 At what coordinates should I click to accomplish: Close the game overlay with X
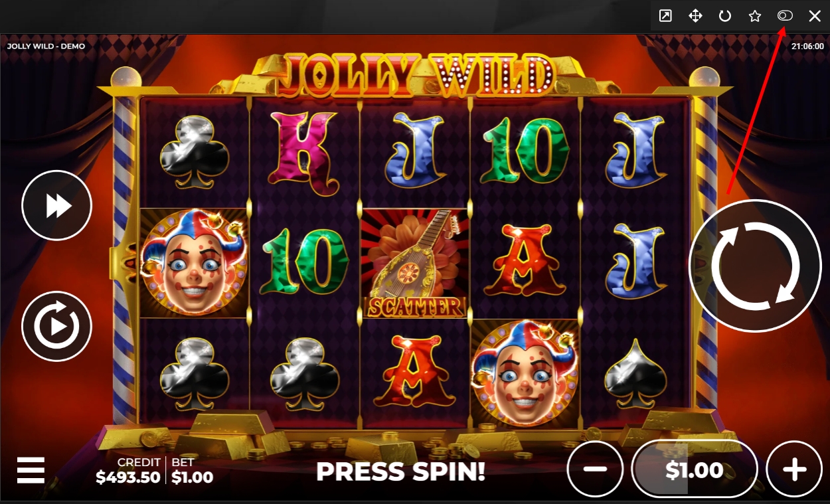tap(815, 16)
